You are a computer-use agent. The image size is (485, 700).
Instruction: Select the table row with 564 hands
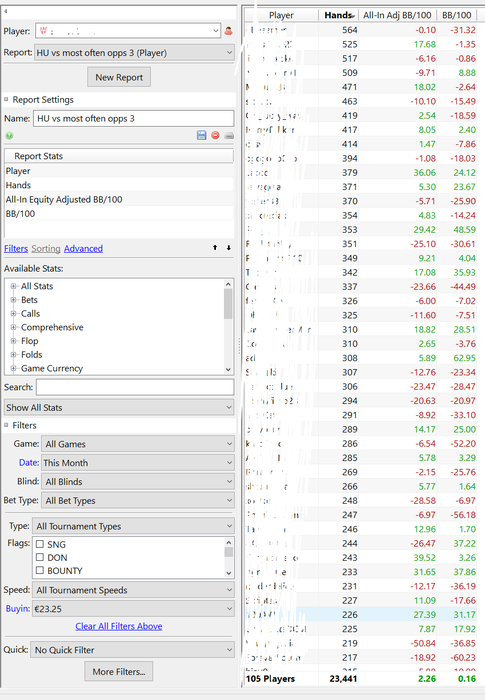pos(361,30)
